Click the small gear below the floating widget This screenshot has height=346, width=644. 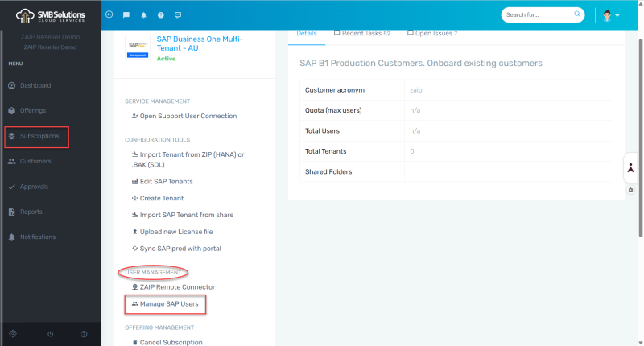pos(630,190)
